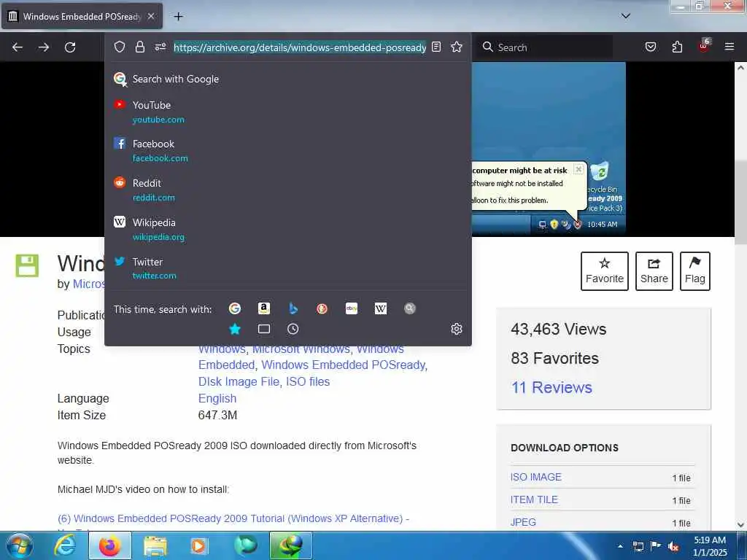Screen dimensions: 747x560
Task: Select Search with Google suggestion
Action: pyautogui.click(x=288, y=79)
